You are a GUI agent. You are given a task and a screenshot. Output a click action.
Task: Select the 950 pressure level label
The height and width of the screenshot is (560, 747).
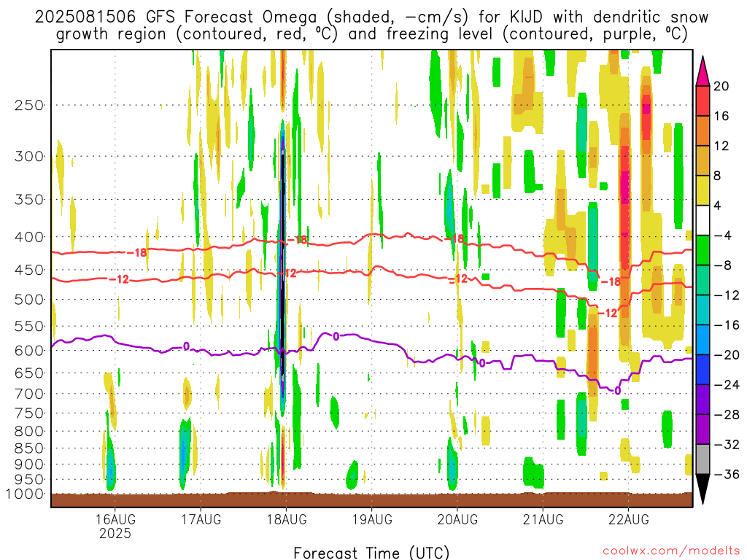29,480
